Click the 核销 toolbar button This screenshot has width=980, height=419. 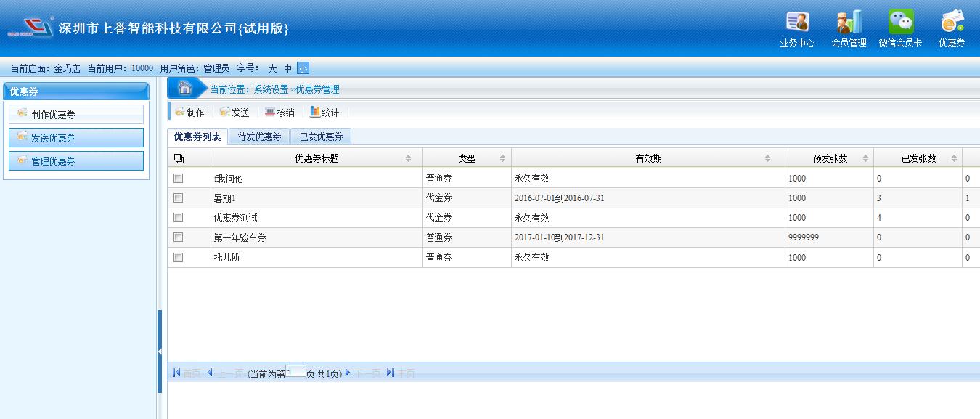click(x=279, y=113)
